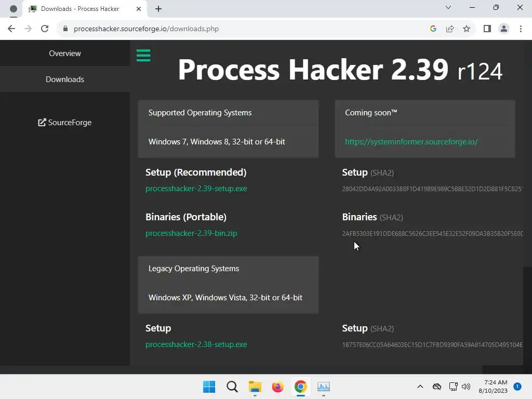Select Downloads in the sidebar
Screen dimensions: 532x399
pos(65,79)
